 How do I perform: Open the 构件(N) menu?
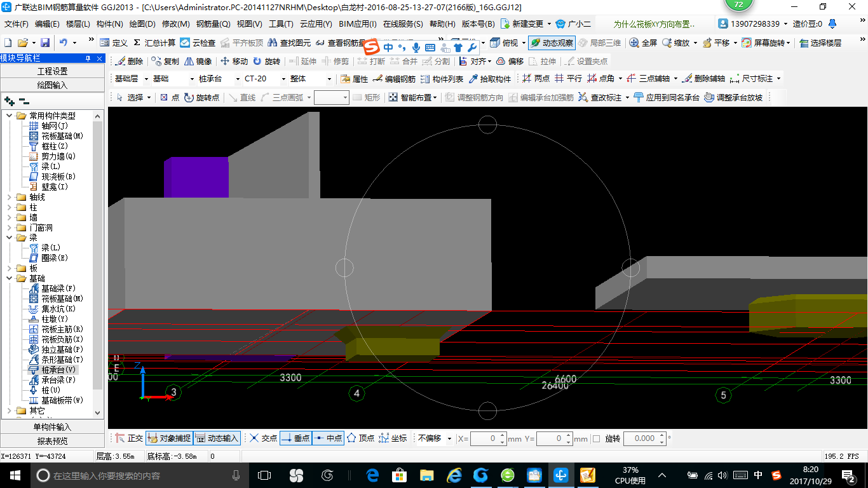pyautogui.click(x=109, y=24)
